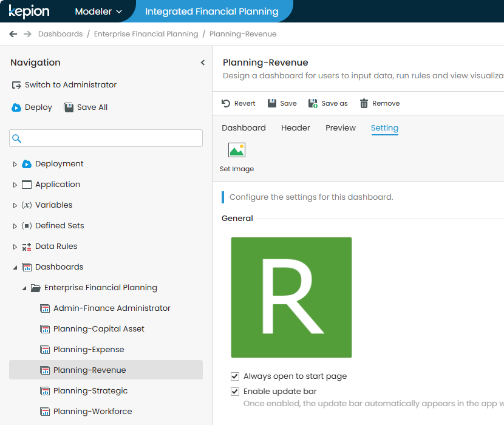
Task: Collapse the Enterprise Financial Planning folder
Action: pyautogui.click(x=24, y=288)
